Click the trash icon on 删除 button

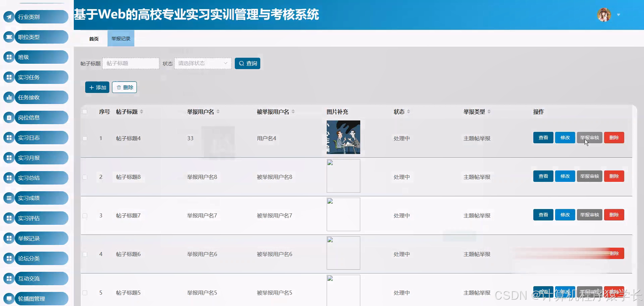pos(119,87)
